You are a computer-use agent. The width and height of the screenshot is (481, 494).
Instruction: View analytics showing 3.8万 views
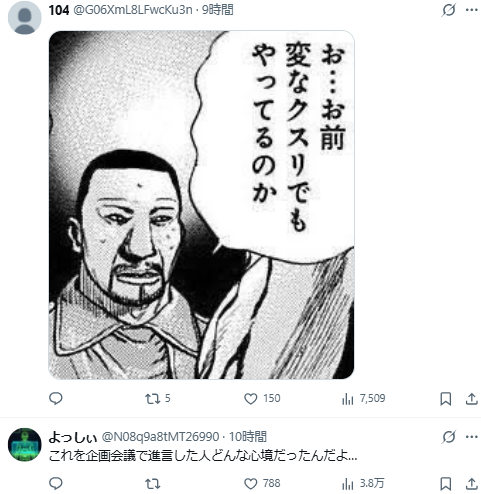[363, 483]
